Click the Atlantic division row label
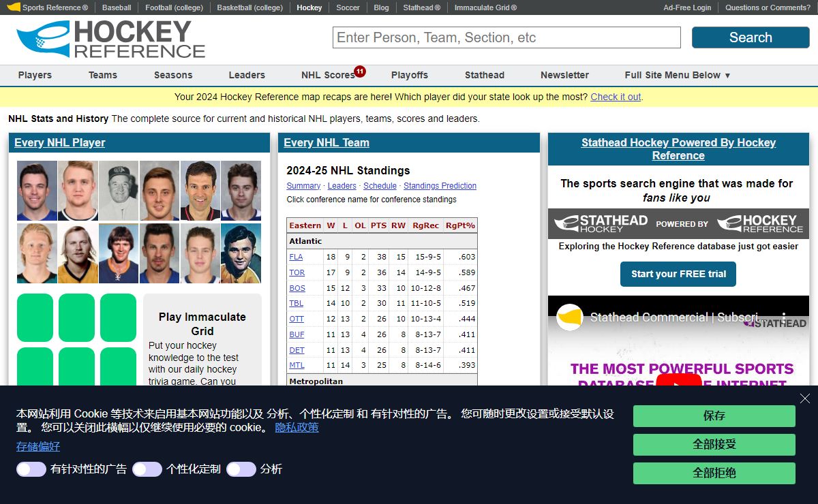Viewport: 818px width, 504px height. (x=305, y=241)
